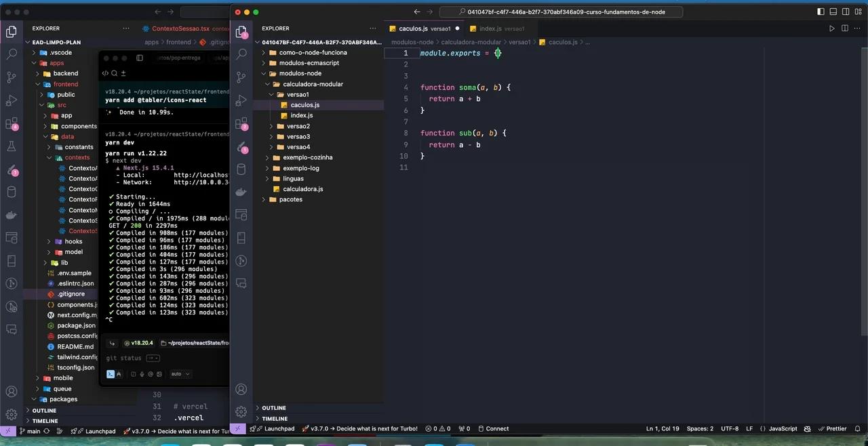Select the ContextoSessao.tsx tab

pyautogui.click(x=180, y=28)
